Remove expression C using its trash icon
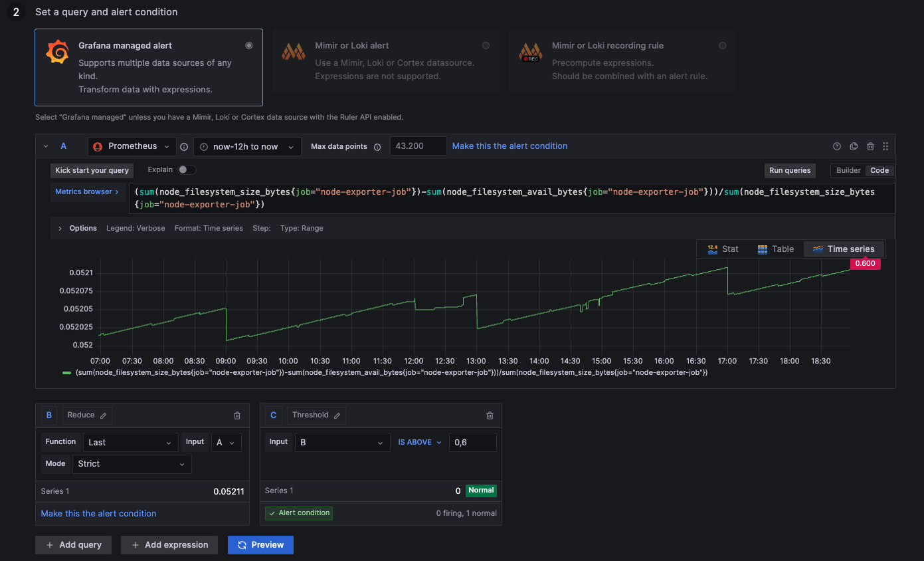This screenshot has height=561, width=924. 490,415
